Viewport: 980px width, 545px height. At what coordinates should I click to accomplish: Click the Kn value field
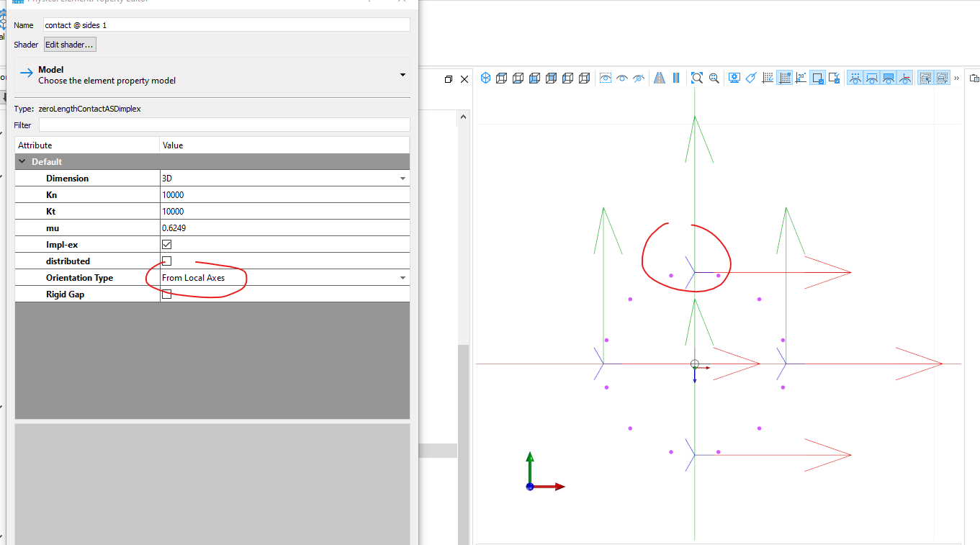click(x=284, y=195)
